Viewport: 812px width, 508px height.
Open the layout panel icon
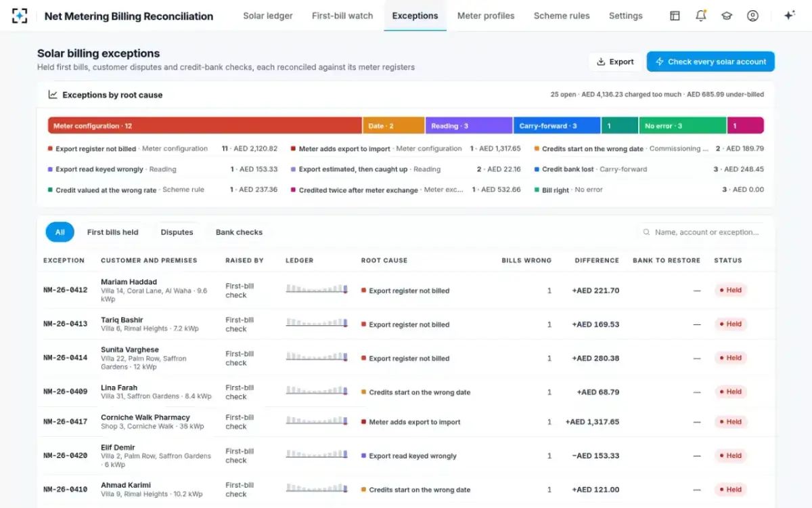pos(675,16)
